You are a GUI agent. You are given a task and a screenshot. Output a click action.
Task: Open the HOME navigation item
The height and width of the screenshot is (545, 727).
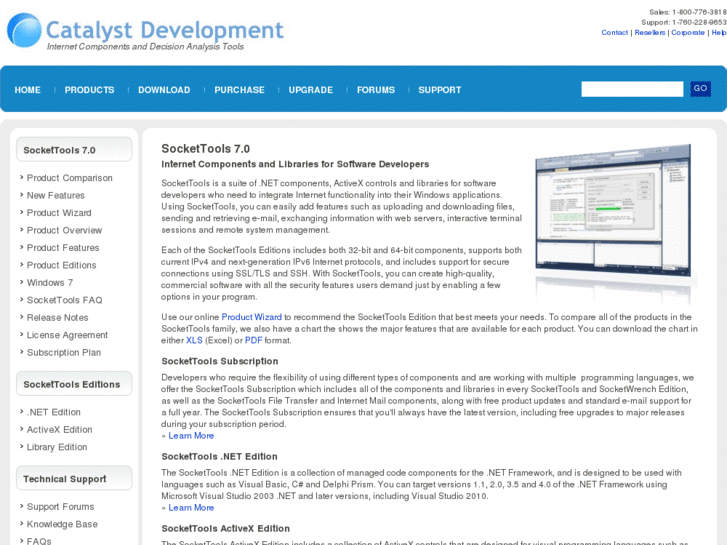coord(27,90)
